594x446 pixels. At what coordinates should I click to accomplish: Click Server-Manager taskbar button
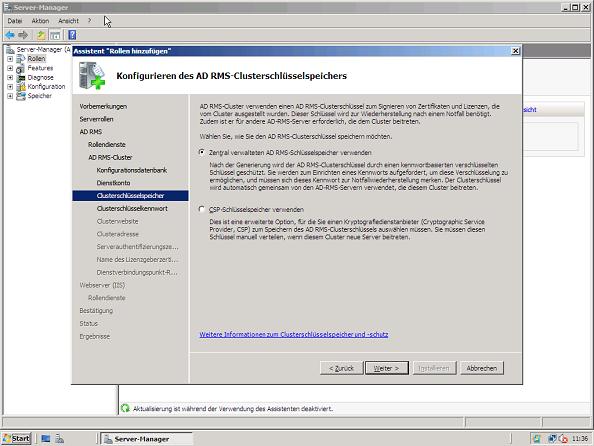click(x=146, y=439)
